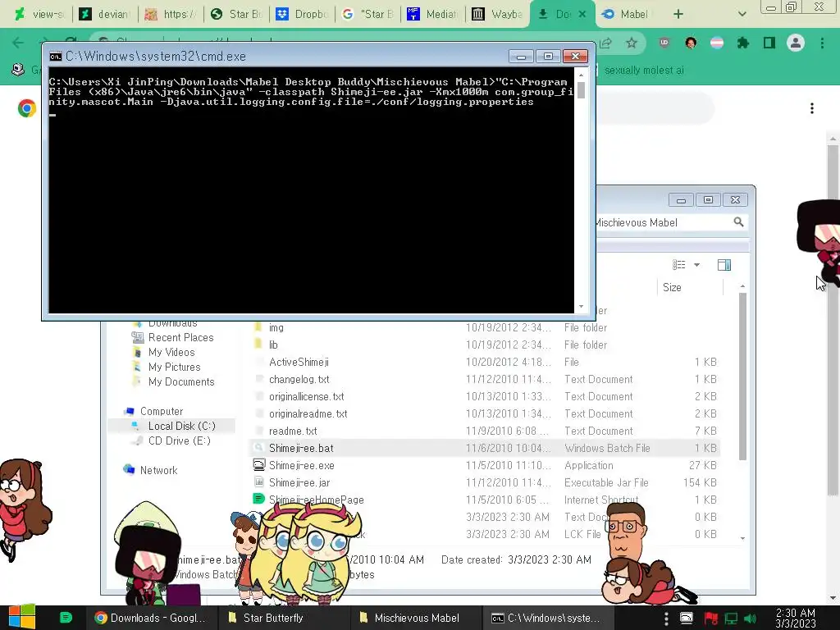This screenshot has height=630, width=840.
Task: Click the taskbar clock showing 2:30 AM
Action: [x=796, y=618]
